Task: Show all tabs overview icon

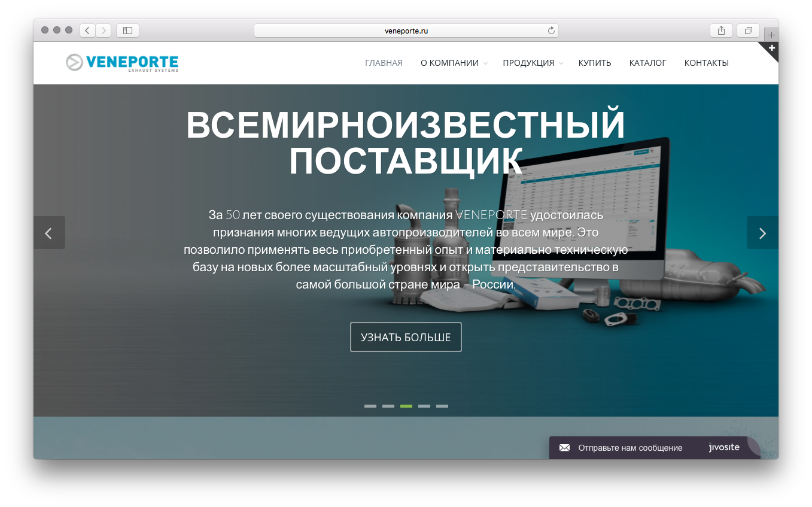Action: tap(749, 30)
